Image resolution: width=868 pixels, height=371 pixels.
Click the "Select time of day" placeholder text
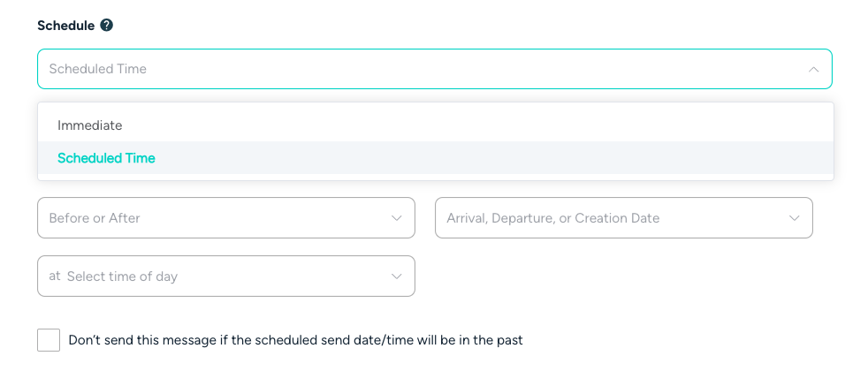pyautogui.click(x=122, y=276)
